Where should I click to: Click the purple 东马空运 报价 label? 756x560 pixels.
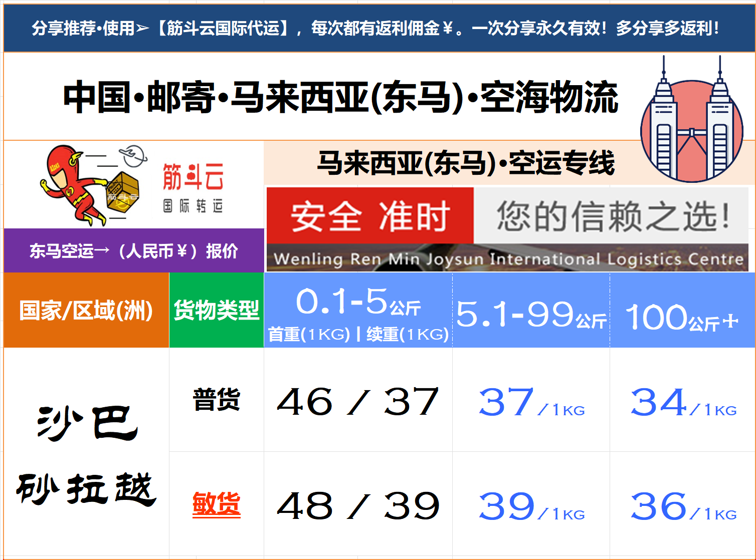point(133,250)
